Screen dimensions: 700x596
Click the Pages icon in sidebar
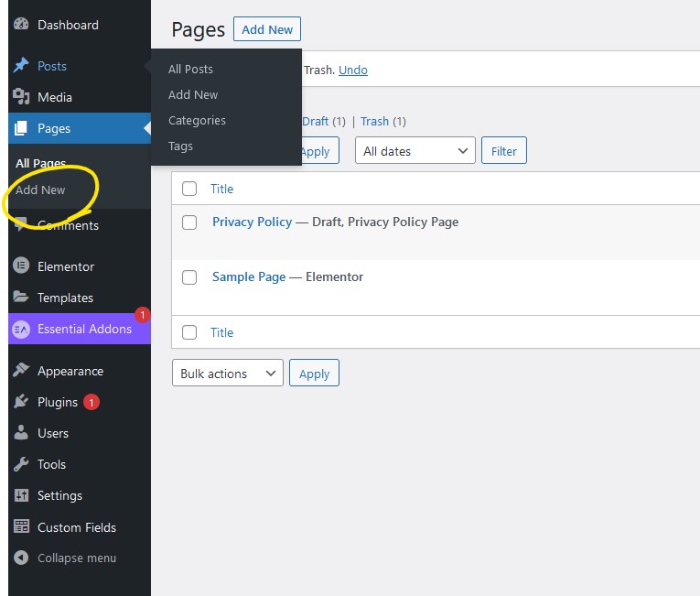[x=21, y=128]
